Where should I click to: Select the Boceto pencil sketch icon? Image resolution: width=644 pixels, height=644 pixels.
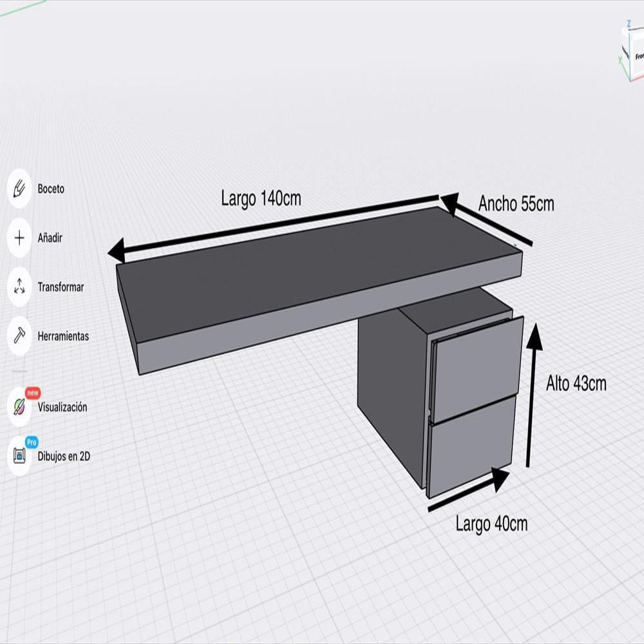(19, 189)
